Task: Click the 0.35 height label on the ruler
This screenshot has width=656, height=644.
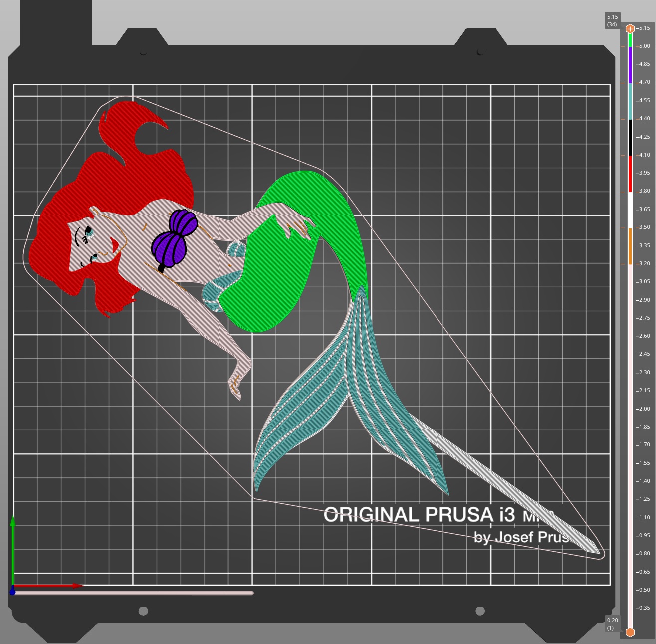Action: tap(644, 608)
